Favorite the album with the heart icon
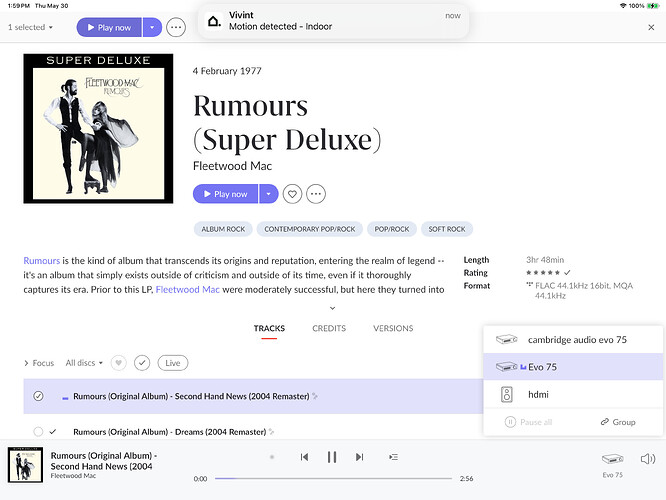The image size is (666, 500). tap(292, 194)
